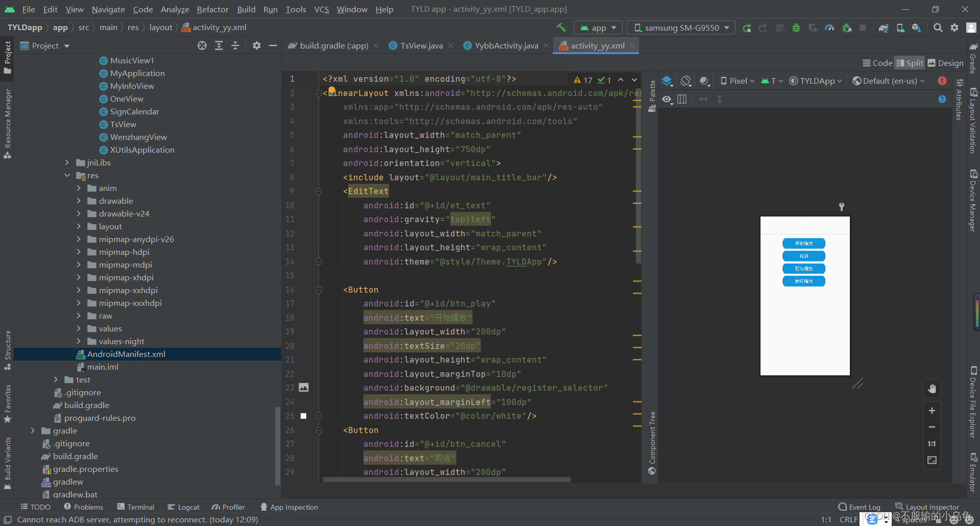Open the Refactor menu
The width and height of the screenshot is (980, 526).
click(x=212, y=9)
